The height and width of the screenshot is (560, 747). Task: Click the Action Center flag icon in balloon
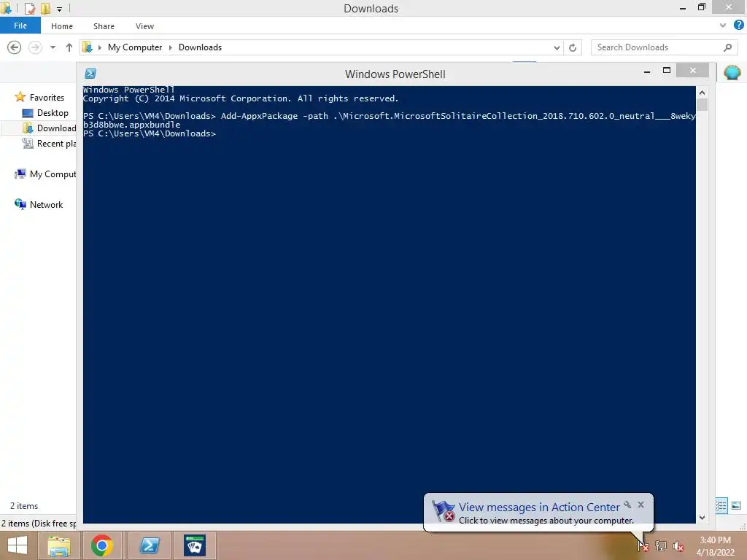pos(443,511)
